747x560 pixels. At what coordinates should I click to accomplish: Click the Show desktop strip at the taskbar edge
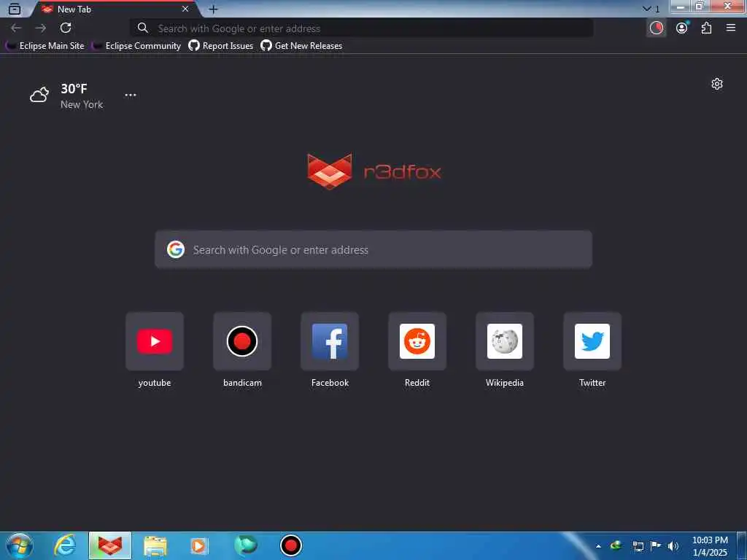(x=742, y=546)
